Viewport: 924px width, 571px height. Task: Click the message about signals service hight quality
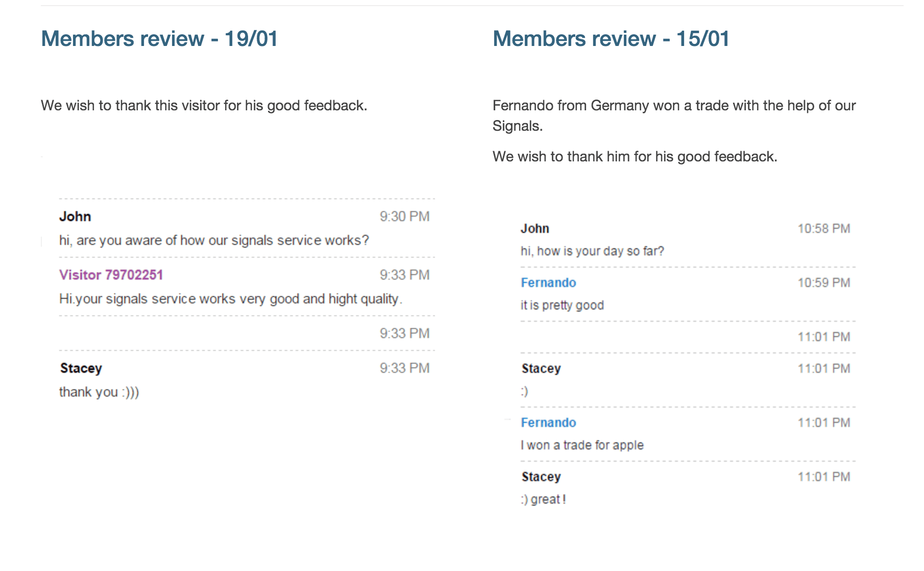coord(231,299)
